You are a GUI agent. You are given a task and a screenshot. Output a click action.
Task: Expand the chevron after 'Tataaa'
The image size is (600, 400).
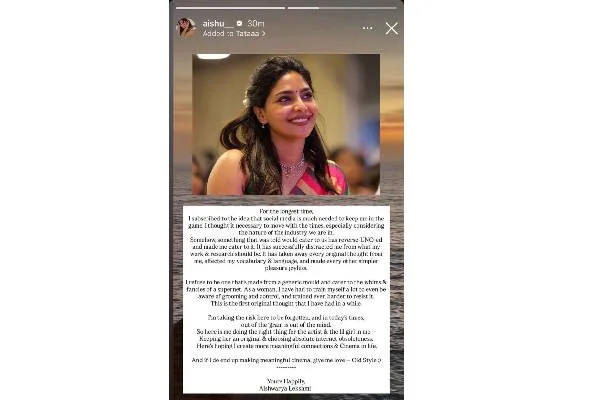click(x=263, y=34)
